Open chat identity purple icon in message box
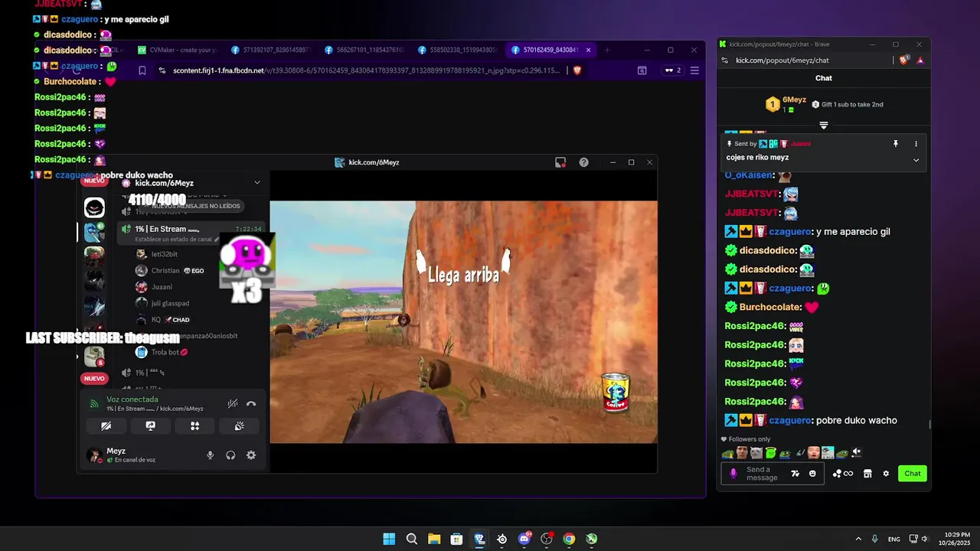The width and height of the screenshot is (980, 551). (733, 474)
